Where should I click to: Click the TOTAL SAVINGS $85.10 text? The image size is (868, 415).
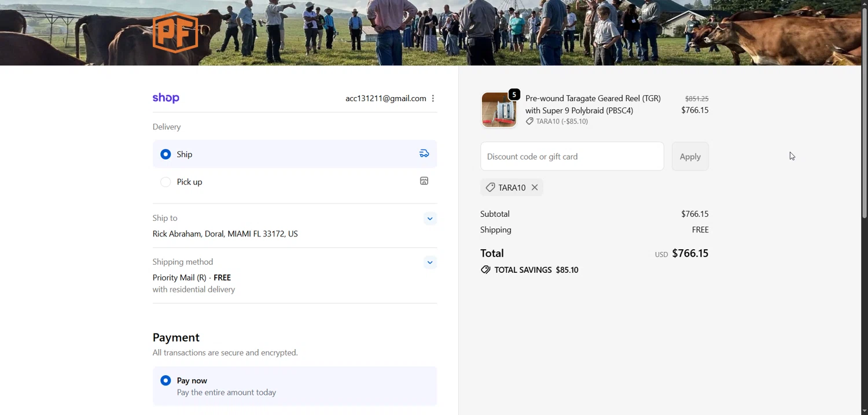(x=536, y=270)
